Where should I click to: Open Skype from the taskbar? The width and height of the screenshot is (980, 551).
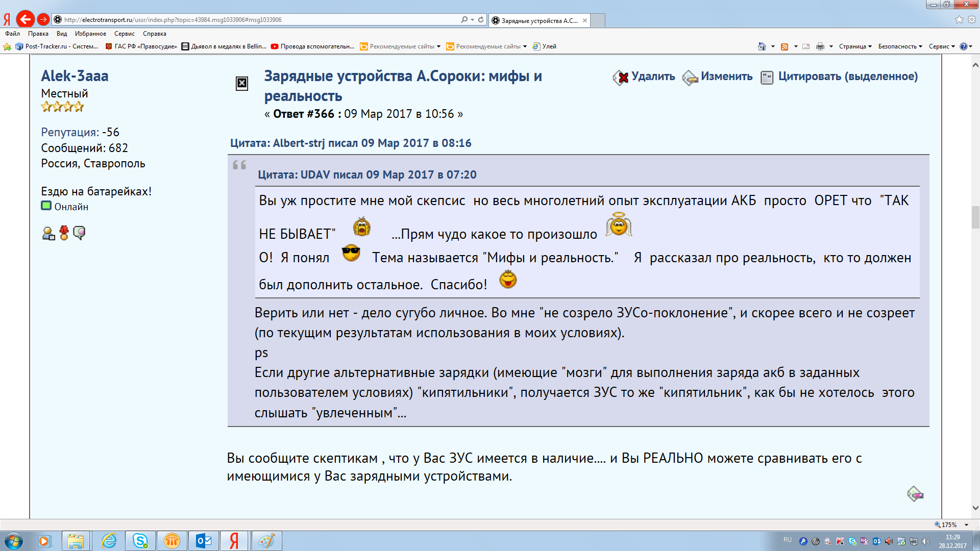[x=140, y=540]
